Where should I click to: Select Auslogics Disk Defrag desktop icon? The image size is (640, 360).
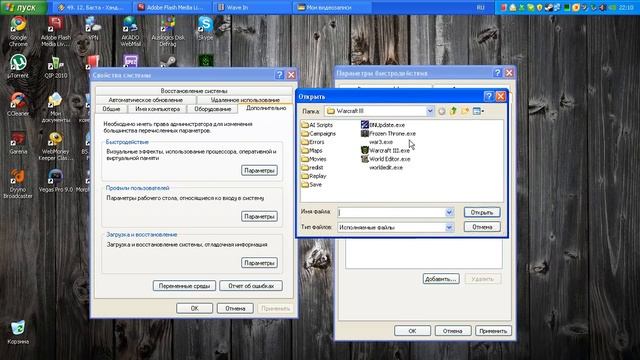point(168,31)
